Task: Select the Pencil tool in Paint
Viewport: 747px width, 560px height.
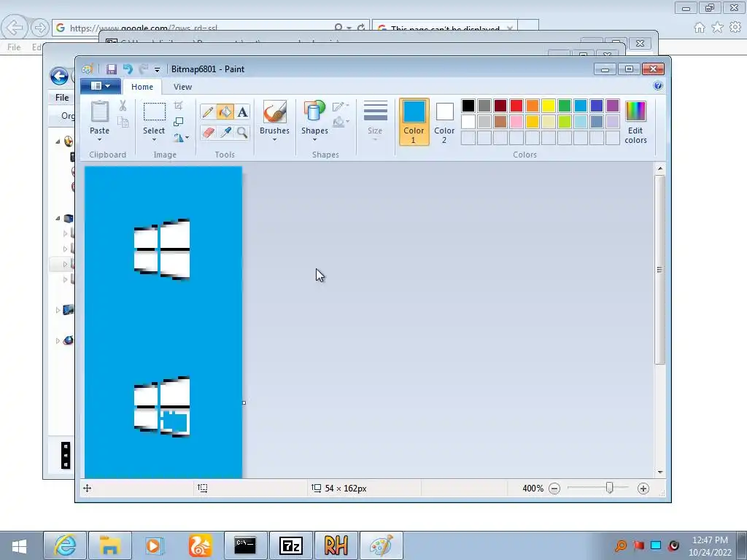Action: click(x=208, y=112)
